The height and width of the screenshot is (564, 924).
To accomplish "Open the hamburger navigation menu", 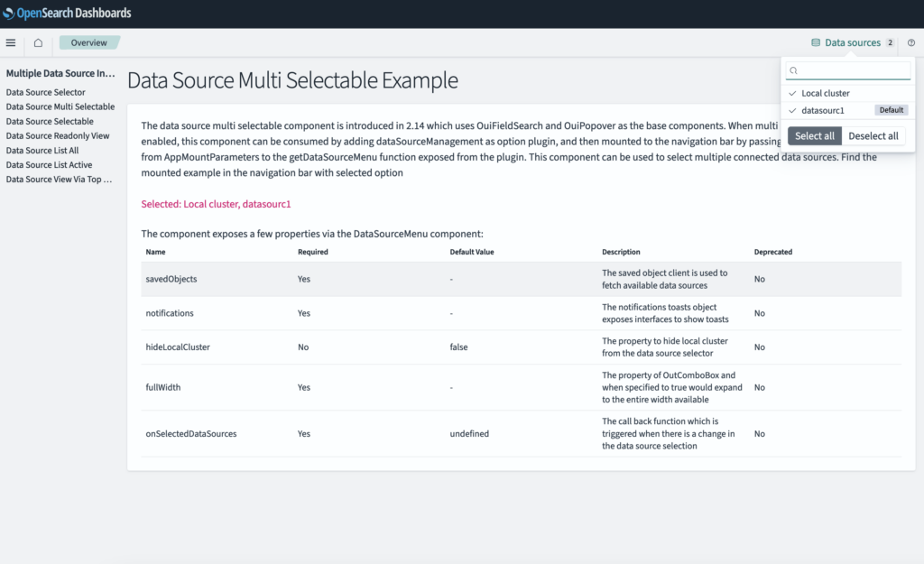I will pos(11,42).
